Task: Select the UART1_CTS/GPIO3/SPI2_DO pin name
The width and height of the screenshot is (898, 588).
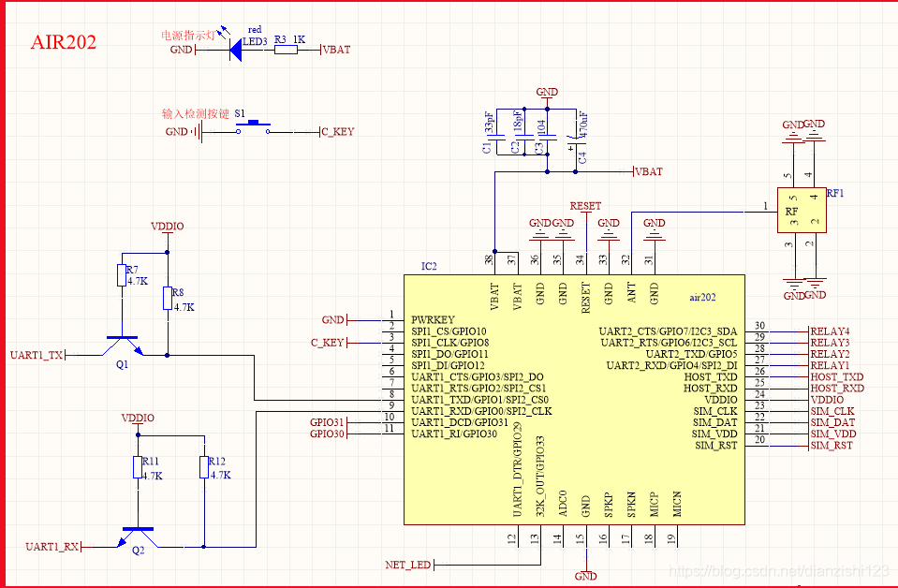Action: pos(478,377)
